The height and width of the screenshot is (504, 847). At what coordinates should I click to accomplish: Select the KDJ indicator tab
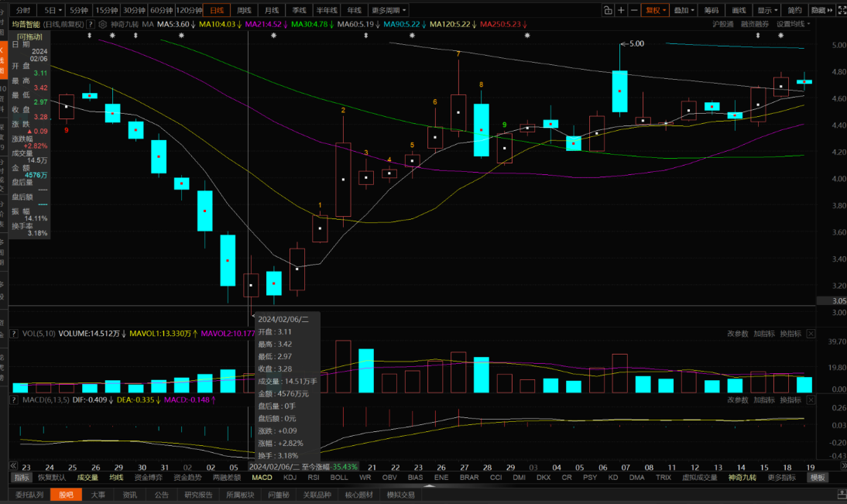coord(290,478)
